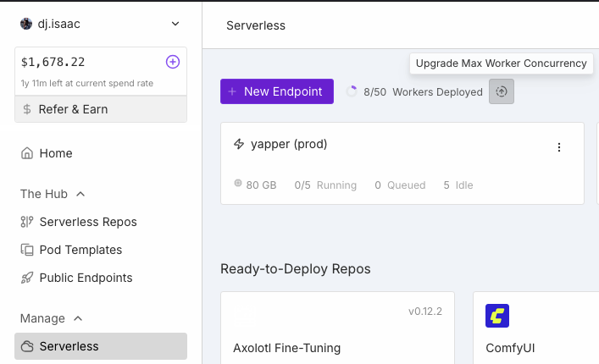Click the Pod Templates sidebar icon

(x=27, y=250)
